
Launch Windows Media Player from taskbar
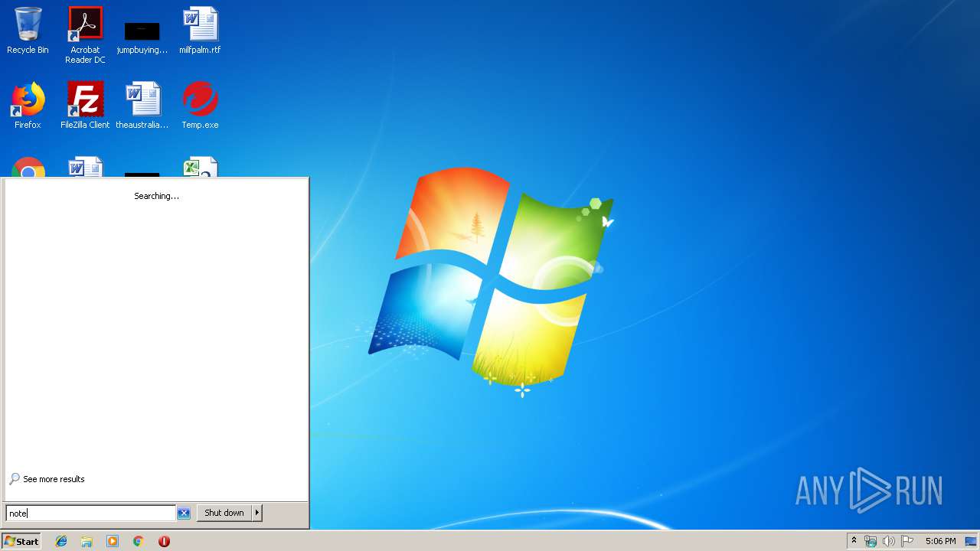tap(113, 541)
